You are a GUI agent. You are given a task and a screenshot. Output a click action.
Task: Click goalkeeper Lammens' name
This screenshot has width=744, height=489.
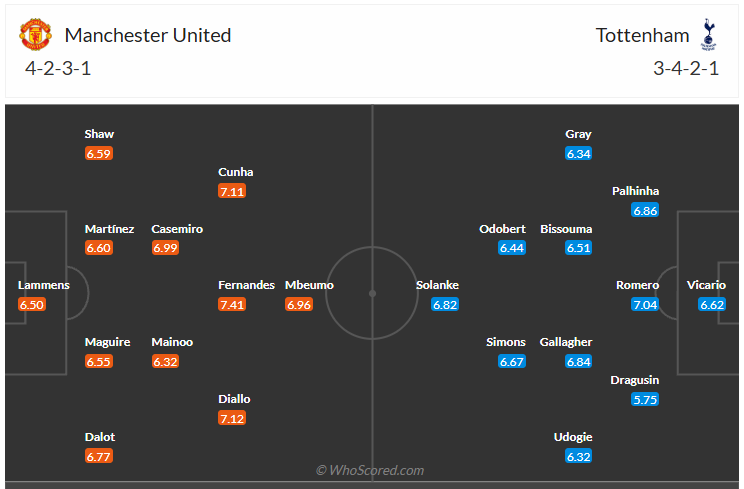pyautogui.click(x=44, y=285)
